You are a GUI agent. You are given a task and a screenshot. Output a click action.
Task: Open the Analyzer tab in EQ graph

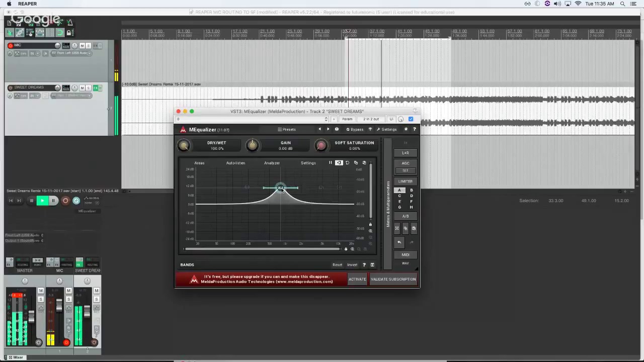(x=272, y=163)
